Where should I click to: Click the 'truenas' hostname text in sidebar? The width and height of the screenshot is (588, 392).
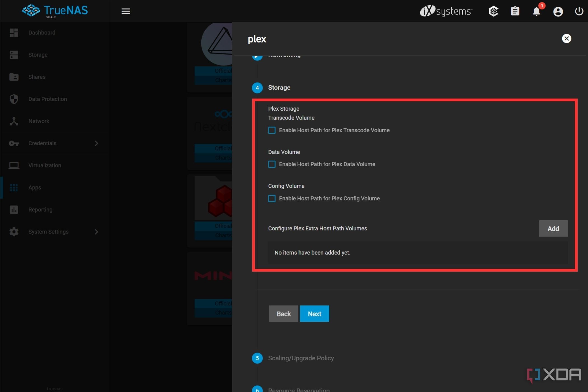(55, 389)
